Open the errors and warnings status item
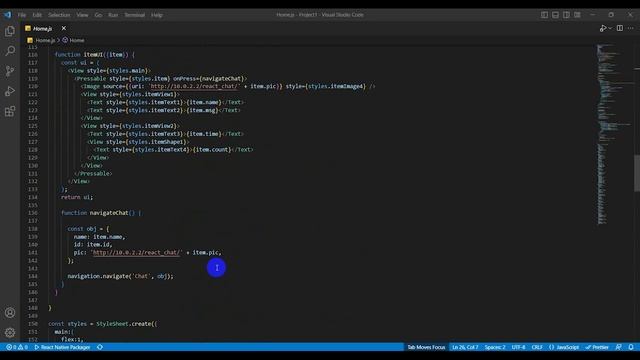This screenshot has height=360, width=640. (17, 347)
